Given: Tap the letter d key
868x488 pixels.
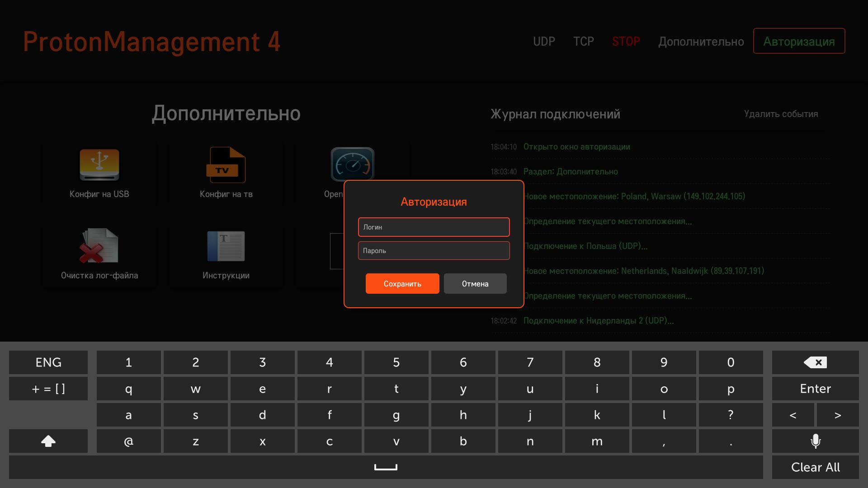Looking at the screenshot, I should (x=263, y=415).
